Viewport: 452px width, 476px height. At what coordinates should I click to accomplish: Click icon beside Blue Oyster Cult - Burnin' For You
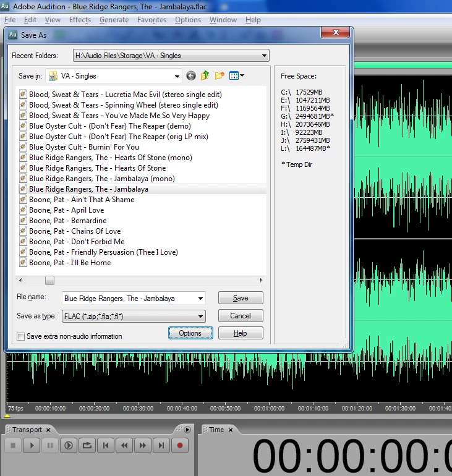pyautogui.click(x=23, y=147)
